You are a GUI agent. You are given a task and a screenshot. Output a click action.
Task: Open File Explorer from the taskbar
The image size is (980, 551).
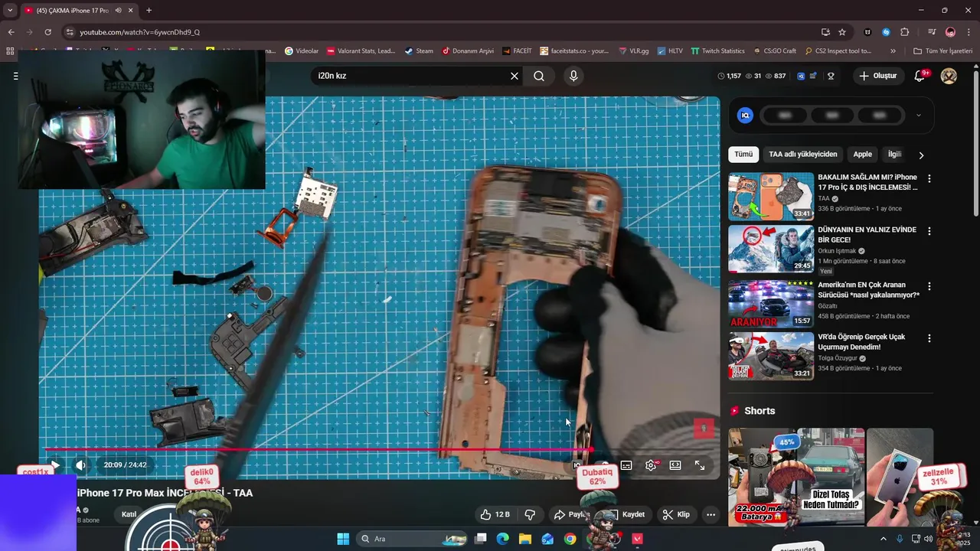tap(525, 539)
